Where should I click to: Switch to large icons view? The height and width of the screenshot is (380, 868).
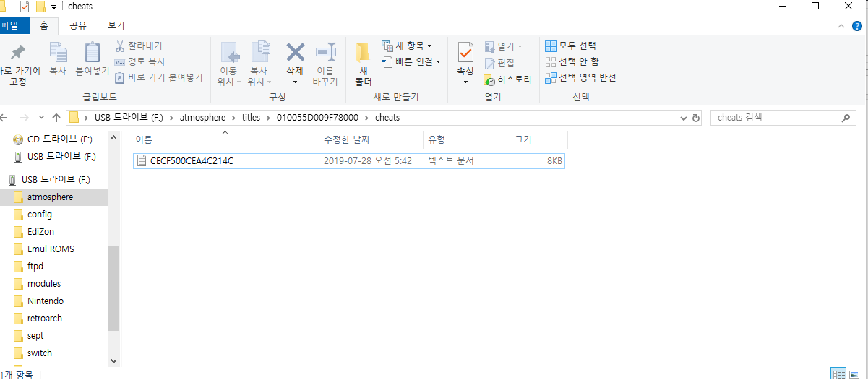tap(854, 373)
